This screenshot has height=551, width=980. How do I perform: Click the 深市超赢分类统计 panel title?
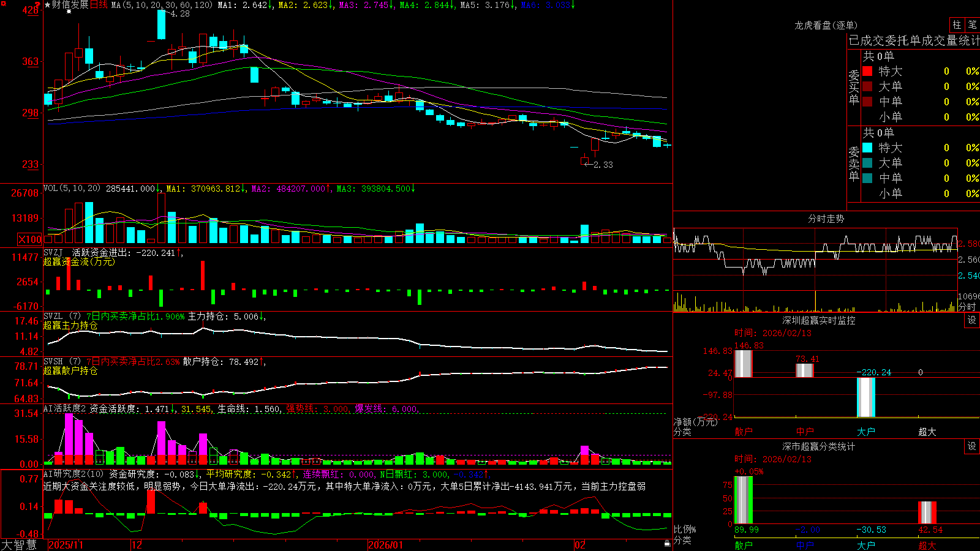tap(818, 446)
